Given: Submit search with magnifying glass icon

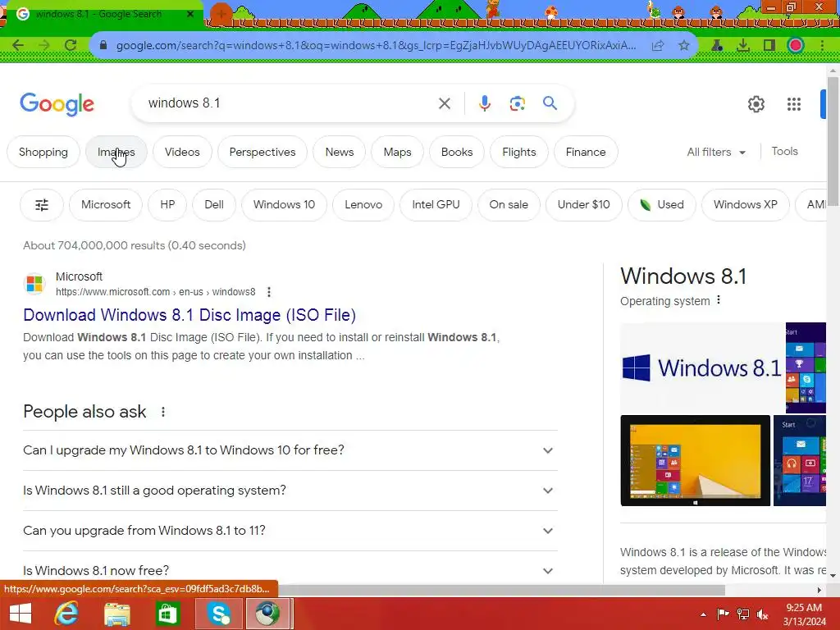Looking at the screenshot, I should [550, 103].
